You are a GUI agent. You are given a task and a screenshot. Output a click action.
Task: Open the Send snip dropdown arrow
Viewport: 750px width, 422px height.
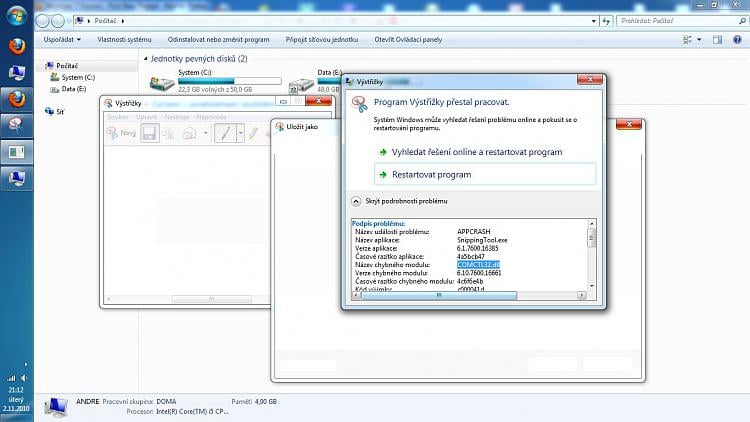[206, 133]
